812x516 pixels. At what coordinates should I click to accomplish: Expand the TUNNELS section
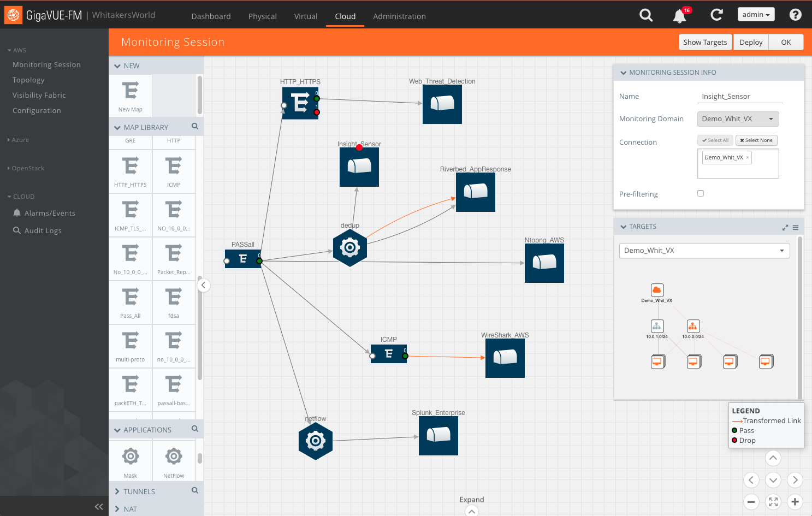(x=140, y=491)
